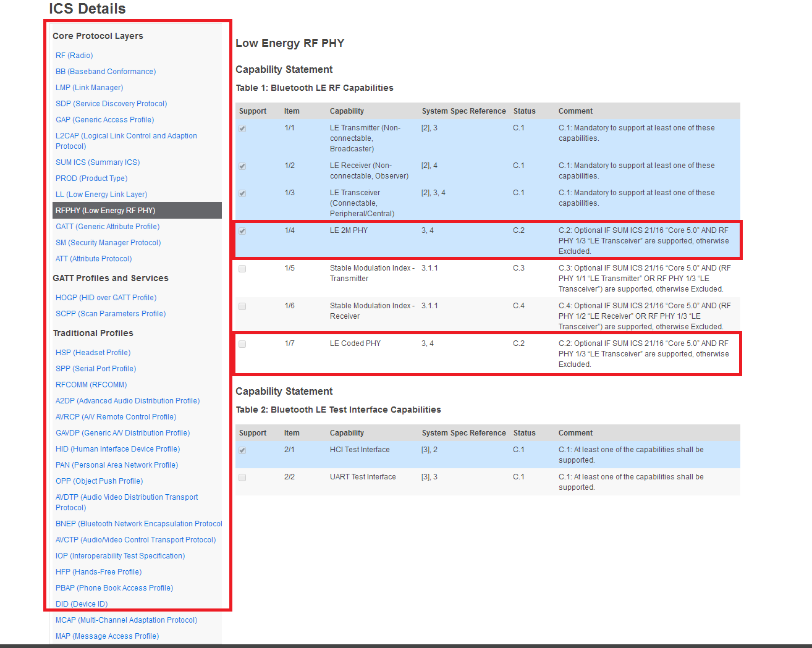Viewport: 812px width, 648px height.
Task: Open BNEP (Bluetooth Network Encapsulation Protocol) link
Action: pos(139,524)
